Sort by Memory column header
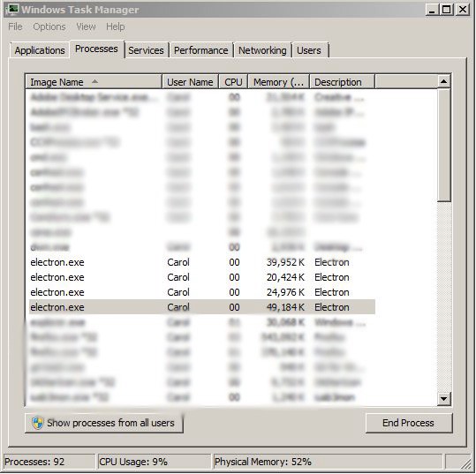The height and width of the screenshot is (474, 476). coord(279,82)
